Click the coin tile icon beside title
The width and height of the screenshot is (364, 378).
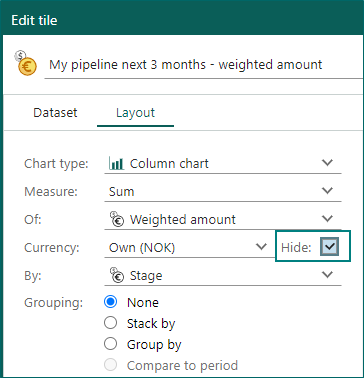25,63
